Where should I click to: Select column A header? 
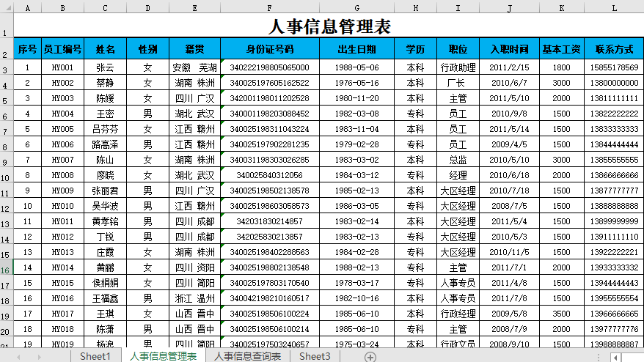point(28,8)
